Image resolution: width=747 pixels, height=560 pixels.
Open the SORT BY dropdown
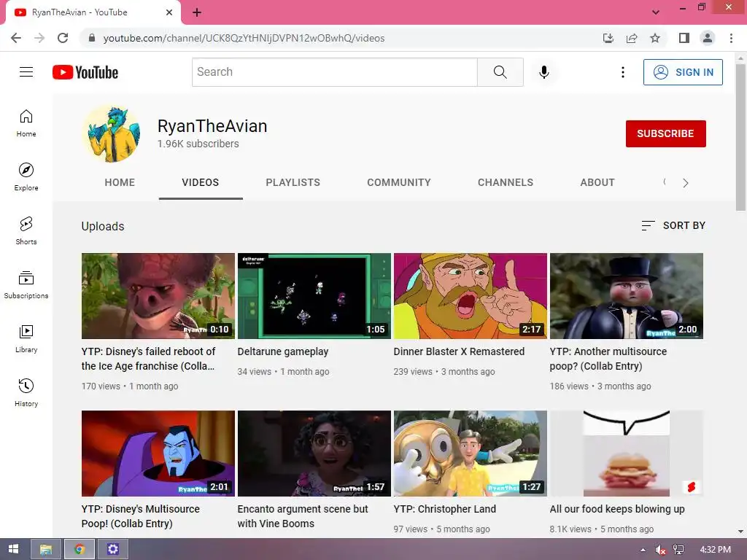click(673, 226)
